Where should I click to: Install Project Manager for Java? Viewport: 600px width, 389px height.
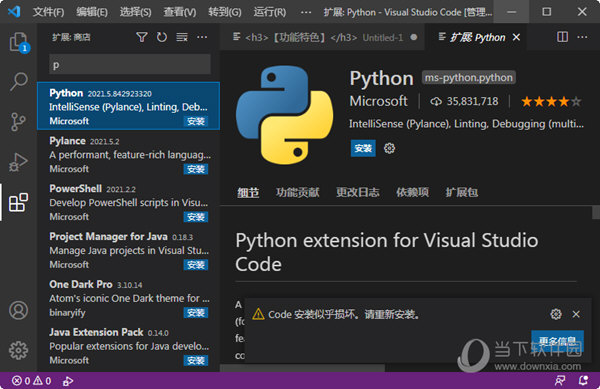pos(196,265)
